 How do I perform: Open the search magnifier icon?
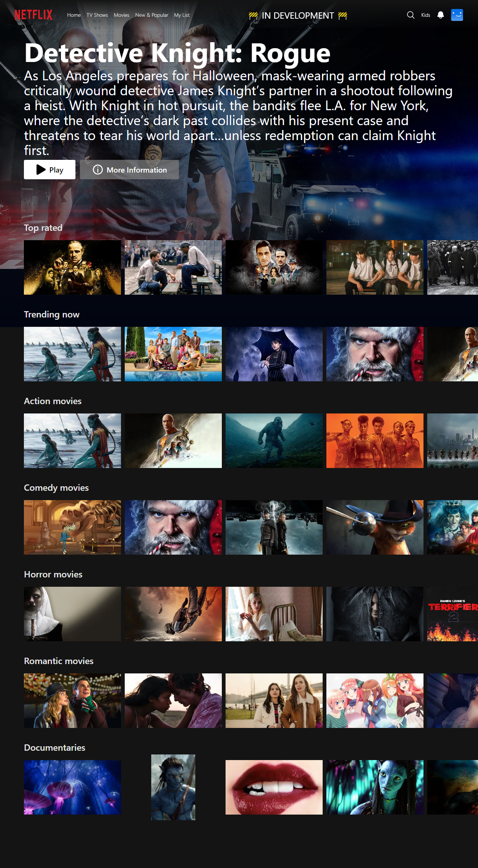[x=411, y=15]
